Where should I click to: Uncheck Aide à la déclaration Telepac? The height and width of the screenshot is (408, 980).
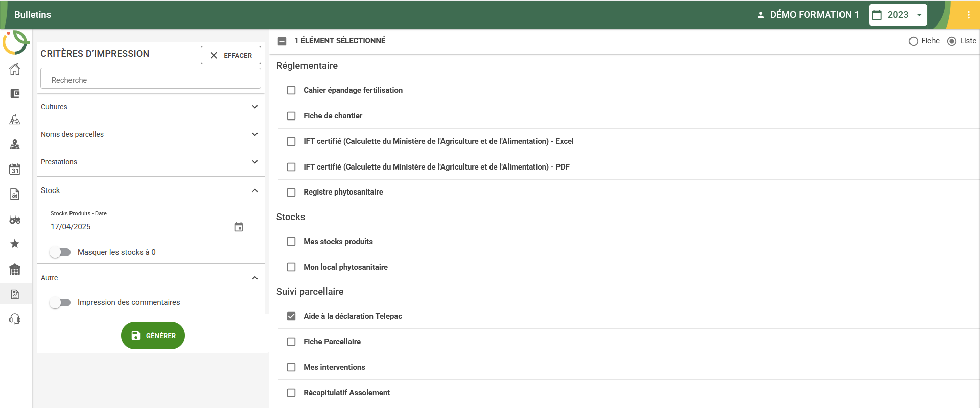coord(291,316)
